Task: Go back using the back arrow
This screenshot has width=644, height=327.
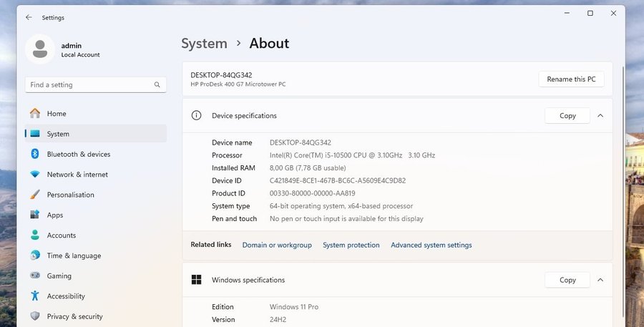Action: 29,17
